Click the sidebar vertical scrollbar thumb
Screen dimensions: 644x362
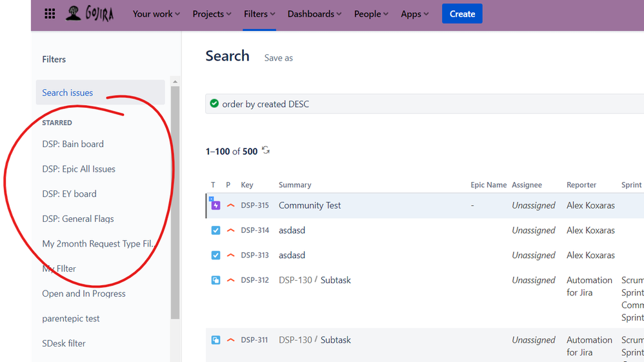(176, 202)
